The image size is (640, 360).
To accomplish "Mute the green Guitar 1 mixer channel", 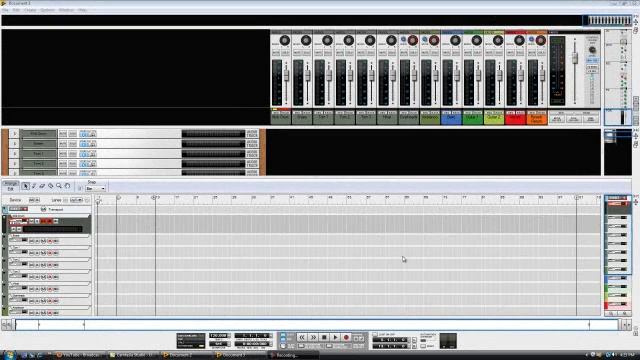I will [x=467, y=53].
